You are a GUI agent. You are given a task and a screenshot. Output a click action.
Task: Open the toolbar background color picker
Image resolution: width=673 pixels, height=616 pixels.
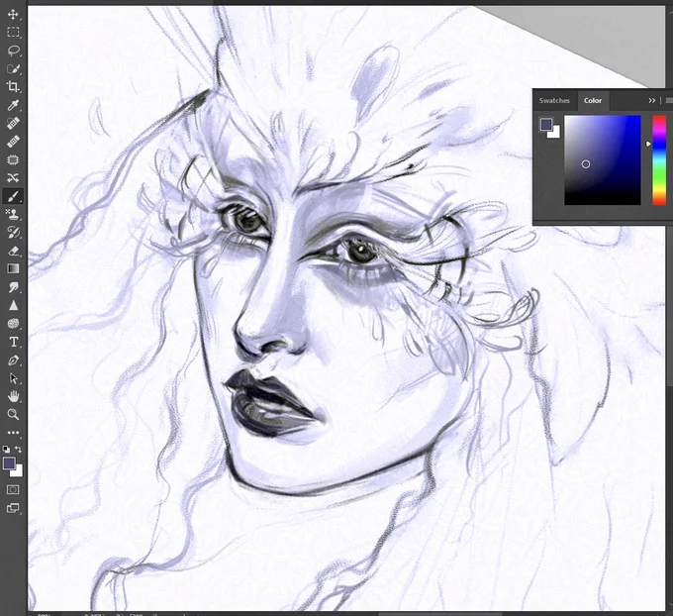coord(18,471)
